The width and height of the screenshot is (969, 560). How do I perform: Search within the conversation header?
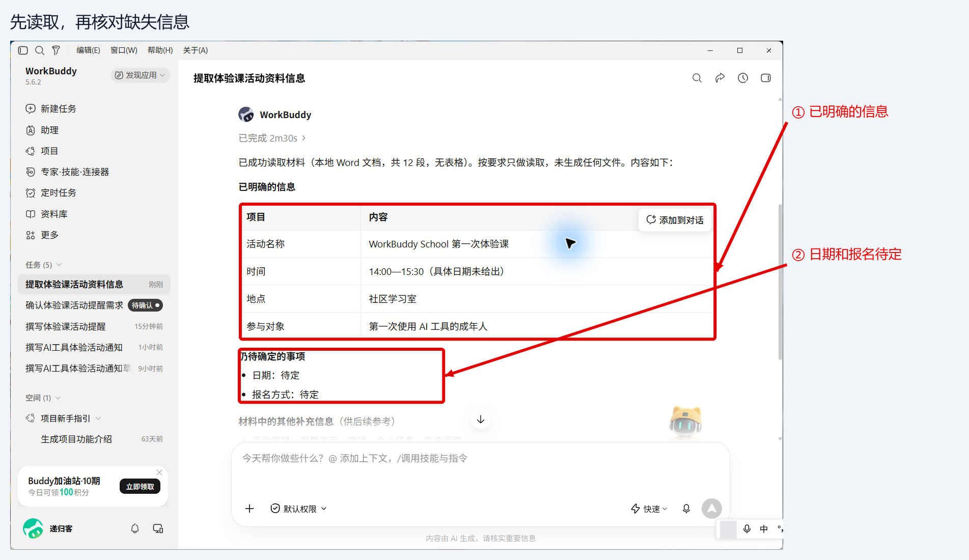pos(697,78)
